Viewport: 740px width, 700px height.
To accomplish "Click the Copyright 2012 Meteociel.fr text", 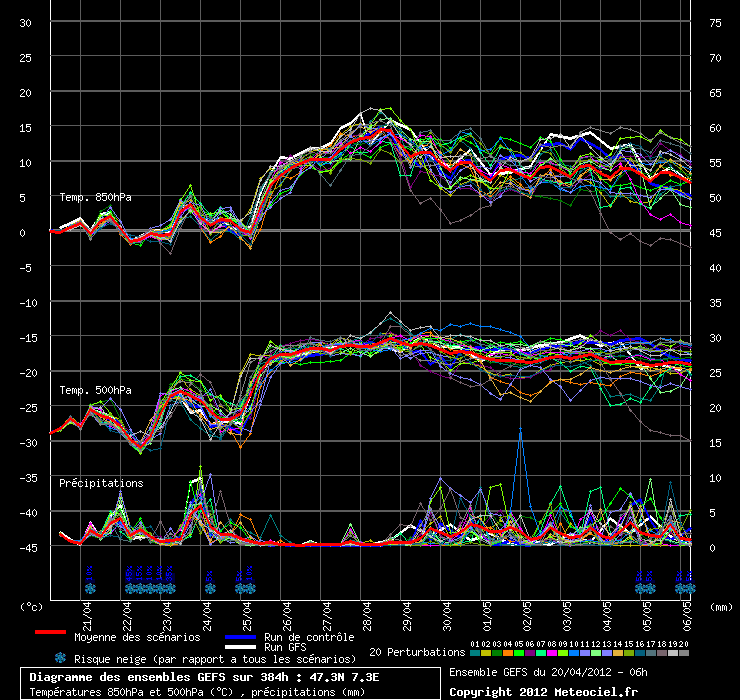I will point(543,691).
